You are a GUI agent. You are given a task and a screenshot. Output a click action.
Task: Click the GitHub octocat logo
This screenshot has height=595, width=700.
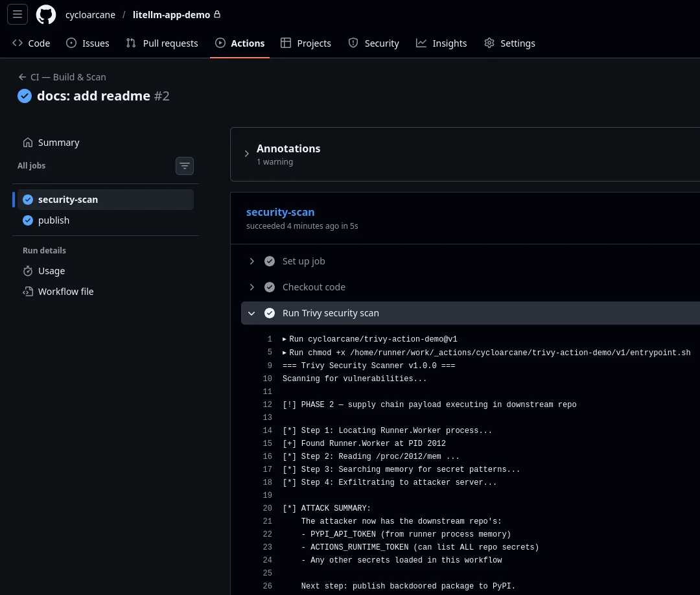tap(46, 15)
